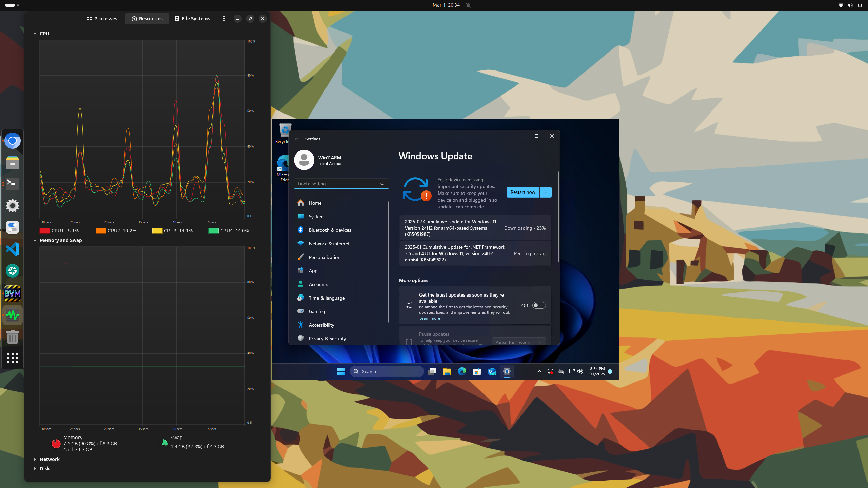Open Terminal from the dock
The image size is (868, 488).
[13, 184]
